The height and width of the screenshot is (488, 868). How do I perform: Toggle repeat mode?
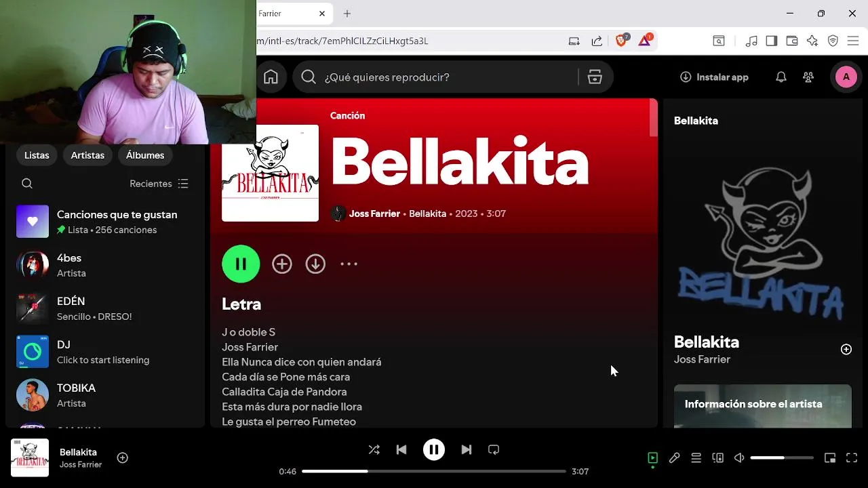(x=494, y=449)
